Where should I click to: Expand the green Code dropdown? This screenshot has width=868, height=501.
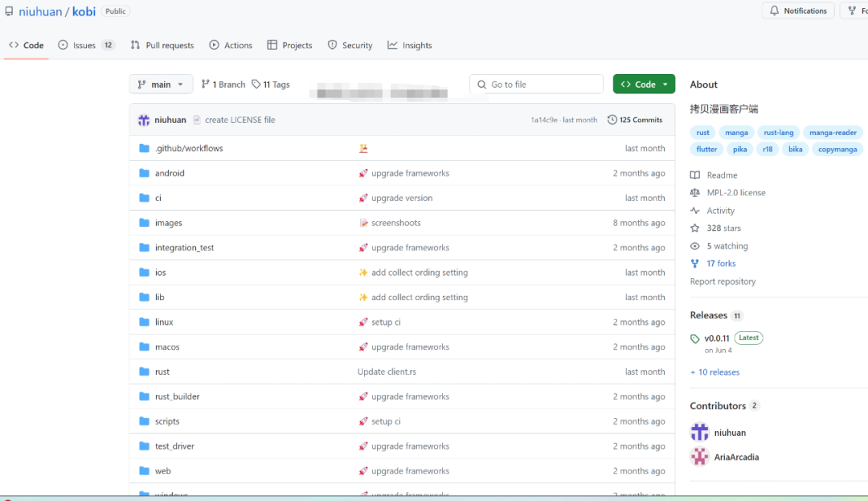tap(644, 84)
